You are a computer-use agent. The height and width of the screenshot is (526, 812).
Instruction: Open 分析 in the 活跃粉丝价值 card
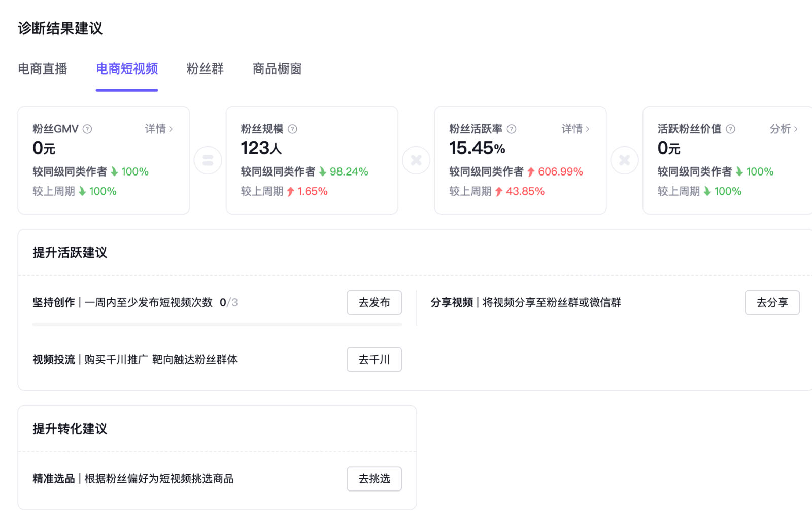[x=783, y=129]
